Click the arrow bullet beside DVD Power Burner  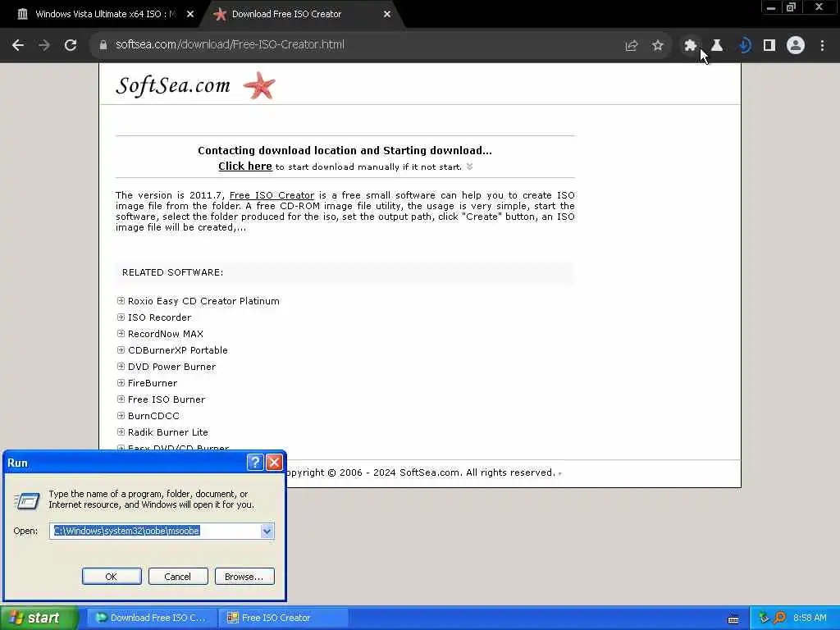pos(121,367)
